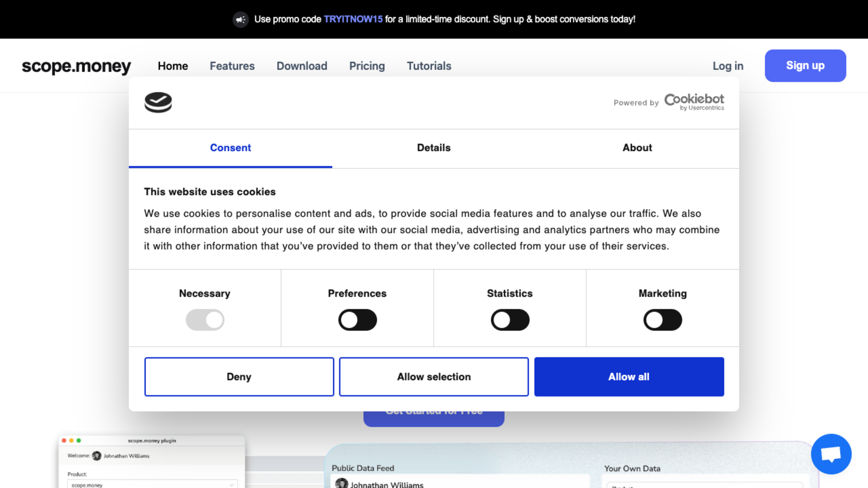Viewport: 868px width, 488px height.
Task: Open the Pricing page
Action: [367, 66]
